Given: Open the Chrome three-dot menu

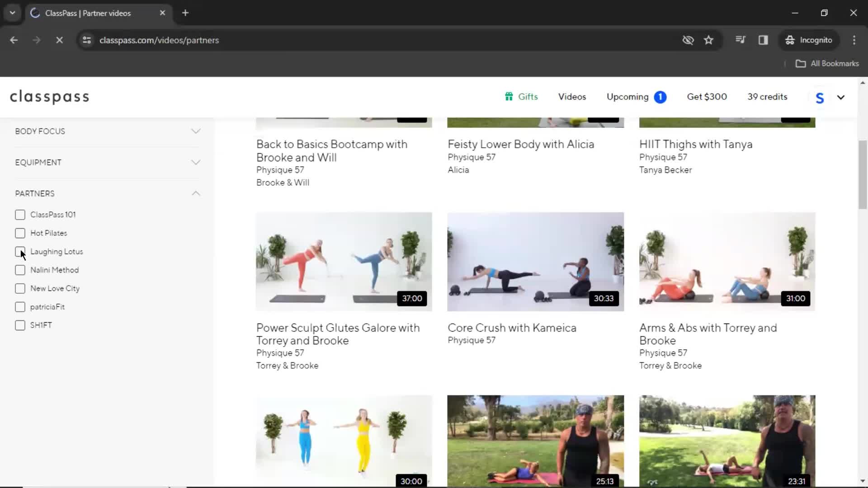Looking at the screenshot, I should click(x=854, y=40).
